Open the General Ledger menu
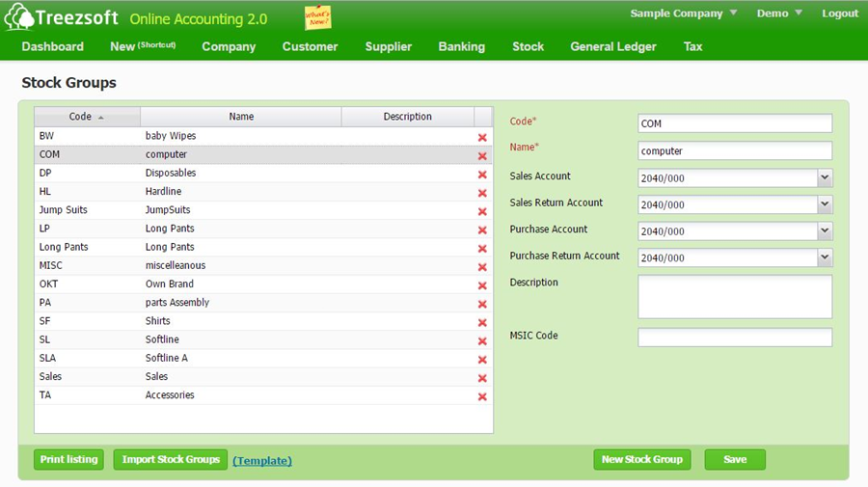The height and width of the screenshot is (487, 868). pos(612,46)
